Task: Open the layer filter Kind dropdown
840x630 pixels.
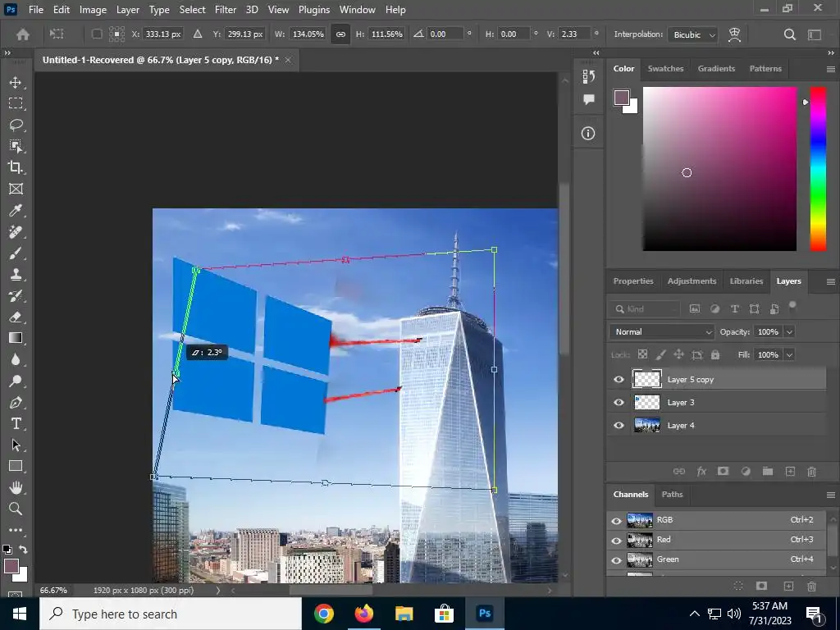Action: [x=645, y=309]
